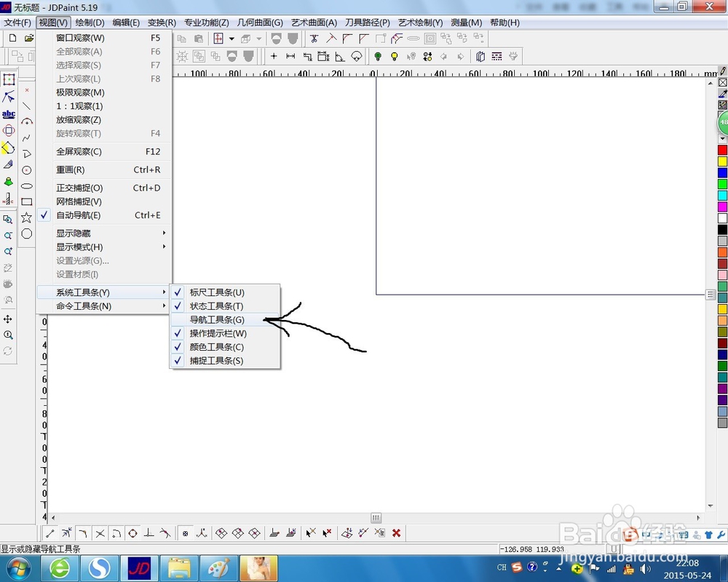Select the polygon shape tool
This screenshot has width=728, height=582.
(26, 234)
